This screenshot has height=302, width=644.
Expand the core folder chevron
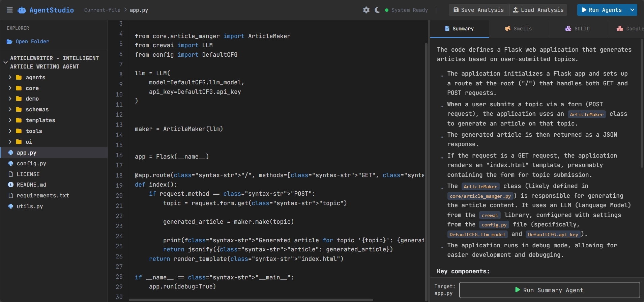[x=10, y=88]
